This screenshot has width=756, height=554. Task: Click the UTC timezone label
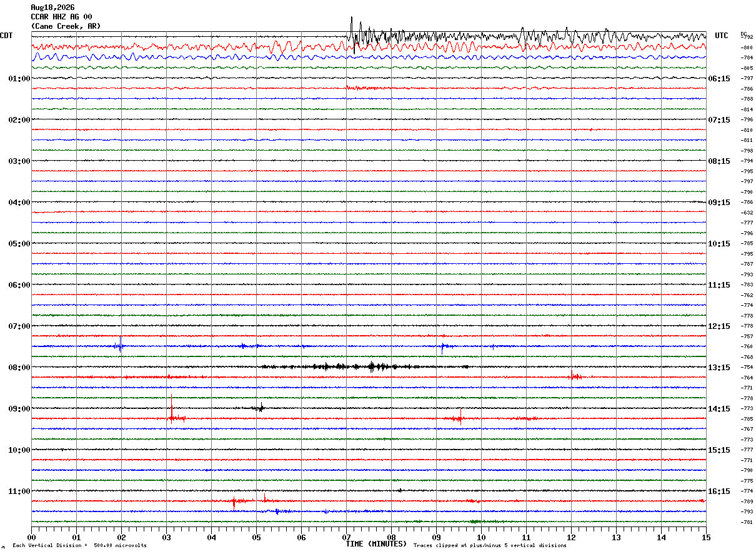point(722,36)
